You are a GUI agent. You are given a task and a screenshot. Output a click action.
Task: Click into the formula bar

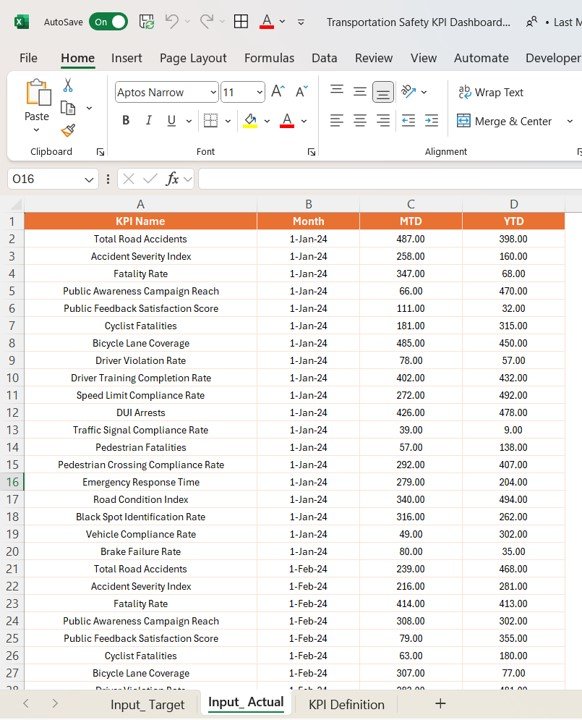pyautogui.click(x=390, y=179)
